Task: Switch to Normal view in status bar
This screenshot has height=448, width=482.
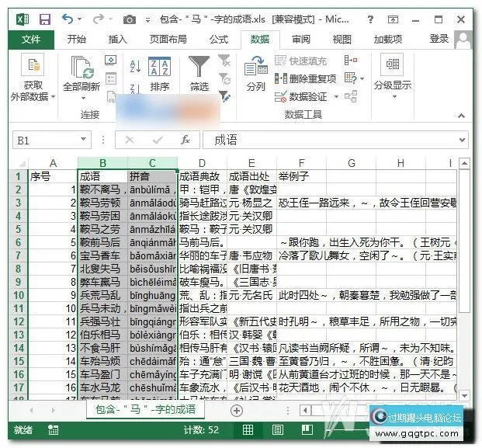Action: [248, 429]
